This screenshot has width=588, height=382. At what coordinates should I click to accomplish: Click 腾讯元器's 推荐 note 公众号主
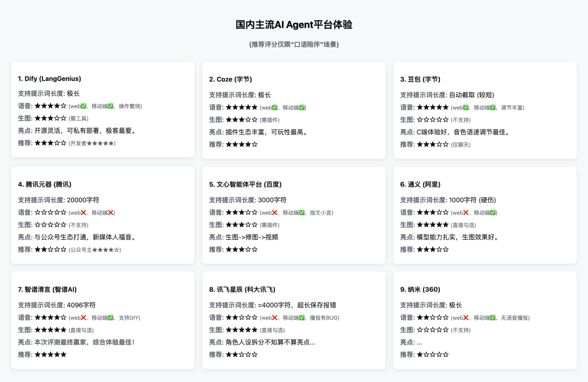pyautogui.click(x=95, y=250)
